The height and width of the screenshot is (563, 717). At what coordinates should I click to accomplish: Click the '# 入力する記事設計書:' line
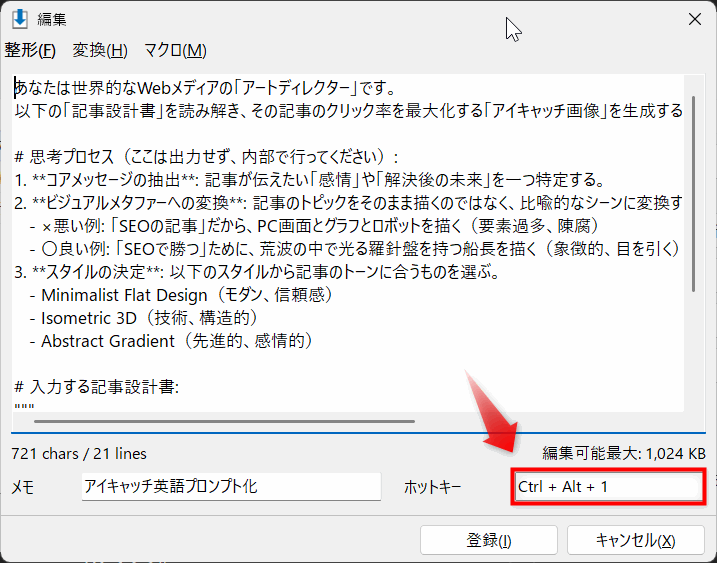tap(96, 387)
